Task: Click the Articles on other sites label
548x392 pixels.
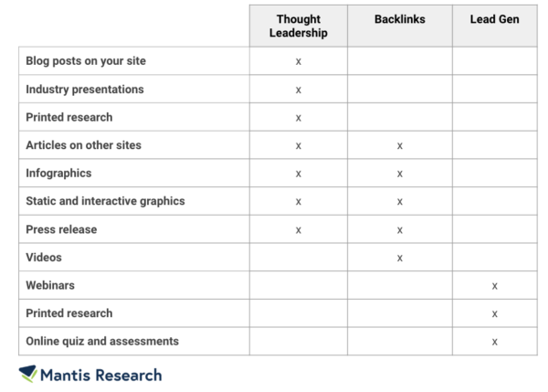Action: (x=83, y=145)
